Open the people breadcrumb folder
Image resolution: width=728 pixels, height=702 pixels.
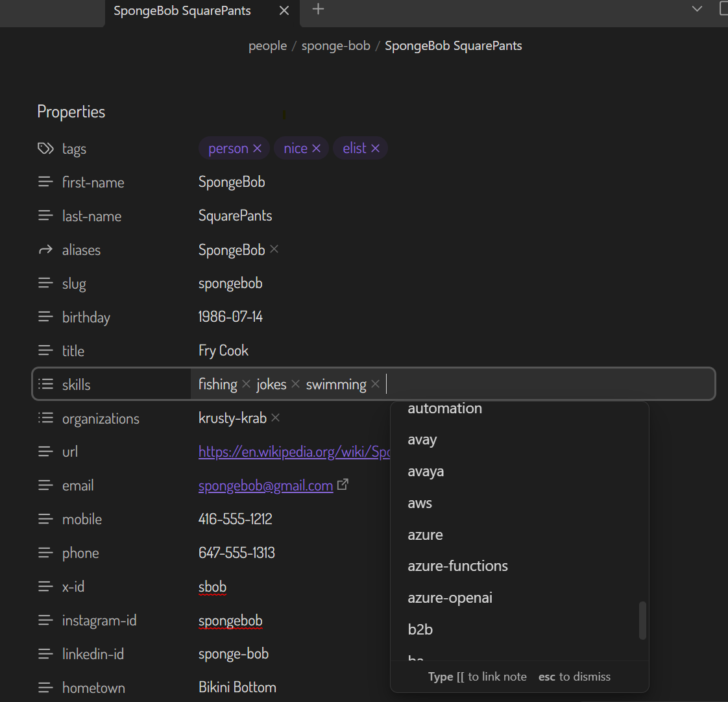pos(267,46)
